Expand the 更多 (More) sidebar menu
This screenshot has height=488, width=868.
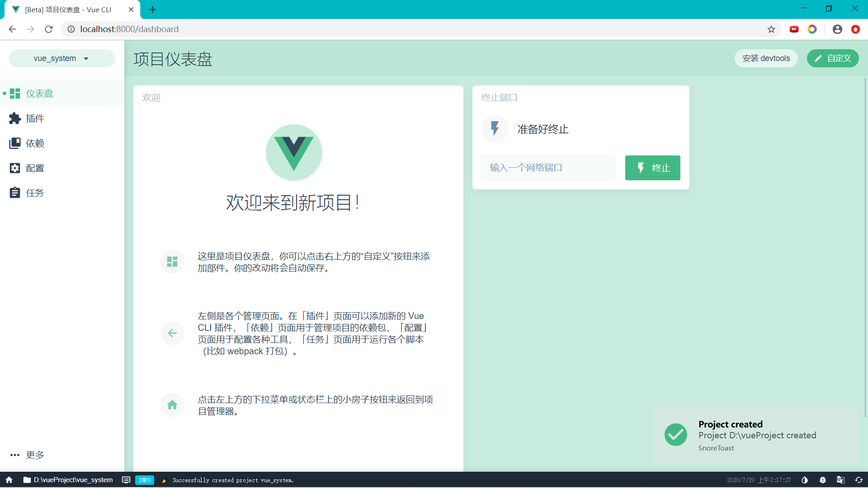26,455
